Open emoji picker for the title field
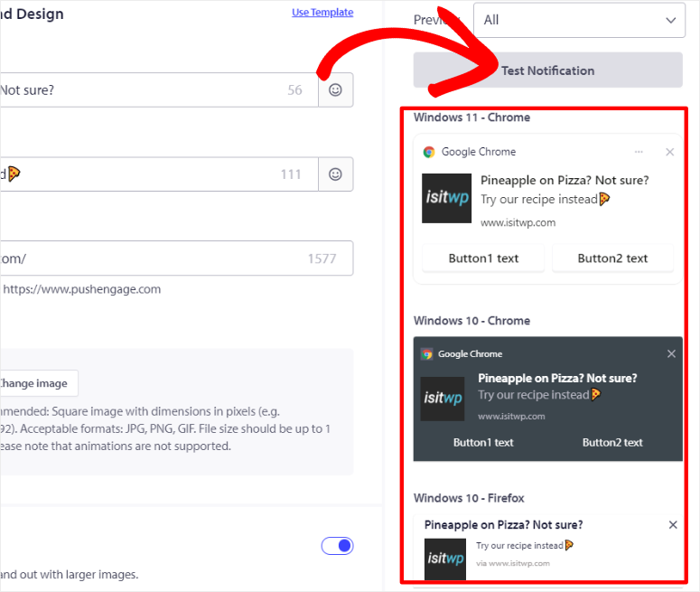This screenshot has width=700, height=592. point(335,89)
